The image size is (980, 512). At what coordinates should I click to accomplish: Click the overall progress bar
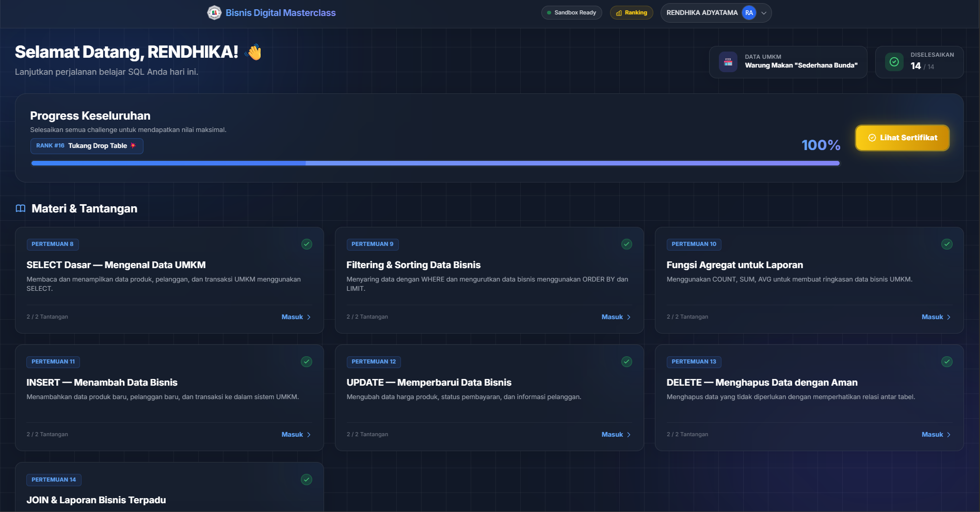click(436, 163)
